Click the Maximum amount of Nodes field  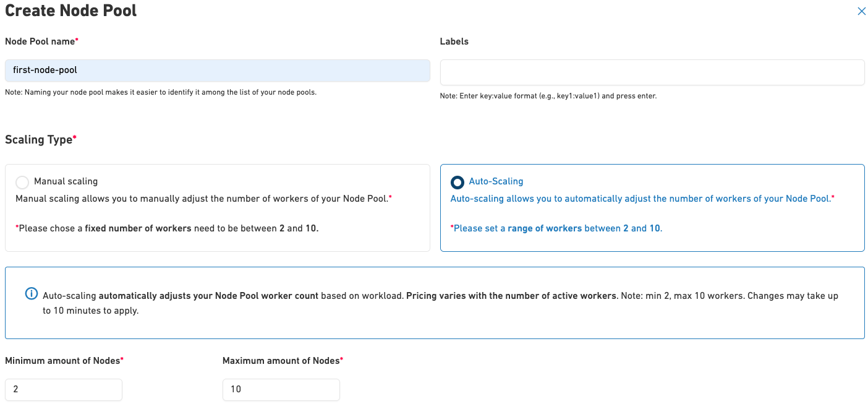281,389
